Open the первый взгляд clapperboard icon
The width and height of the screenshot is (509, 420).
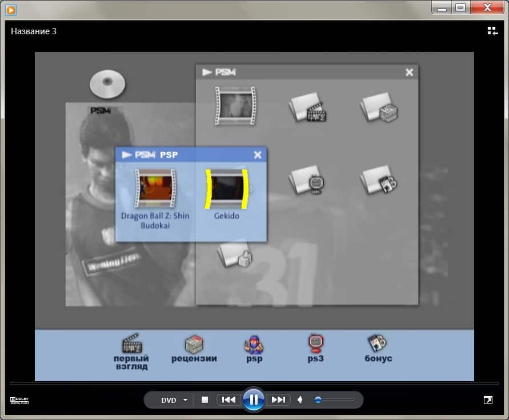pos(132,343)
